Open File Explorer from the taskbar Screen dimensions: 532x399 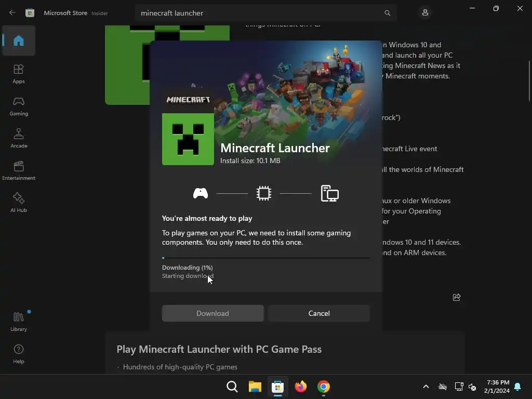click(x=255, y=387)
